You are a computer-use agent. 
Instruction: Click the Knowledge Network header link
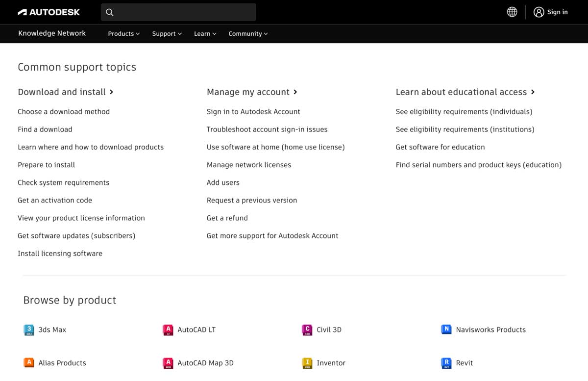click(x=51, y=33)
